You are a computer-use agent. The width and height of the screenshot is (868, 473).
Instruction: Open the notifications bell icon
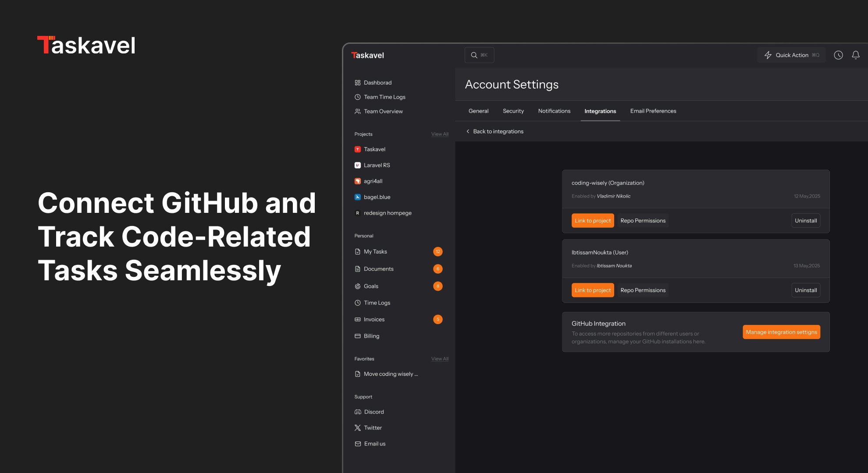click(855, 55)
